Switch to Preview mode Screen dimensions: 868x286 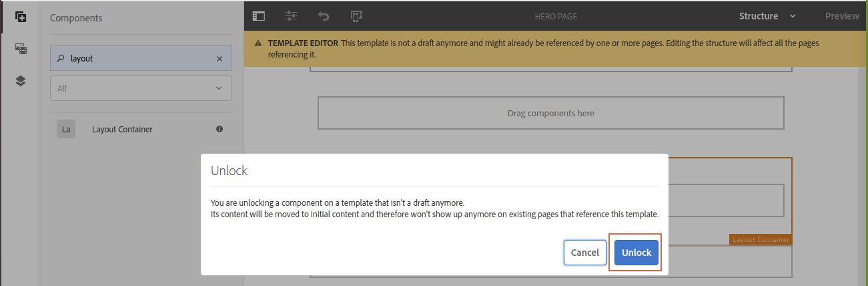(842, 16)
